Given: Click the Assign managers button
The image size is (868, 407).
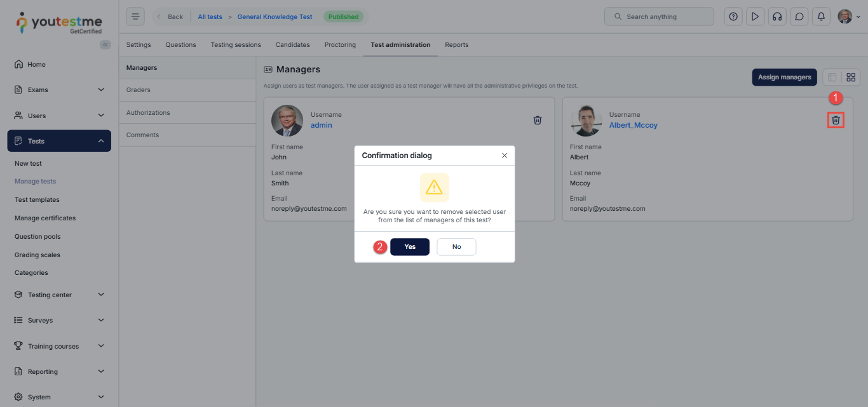Looking at the screenshot, I should tap(784, 77).
